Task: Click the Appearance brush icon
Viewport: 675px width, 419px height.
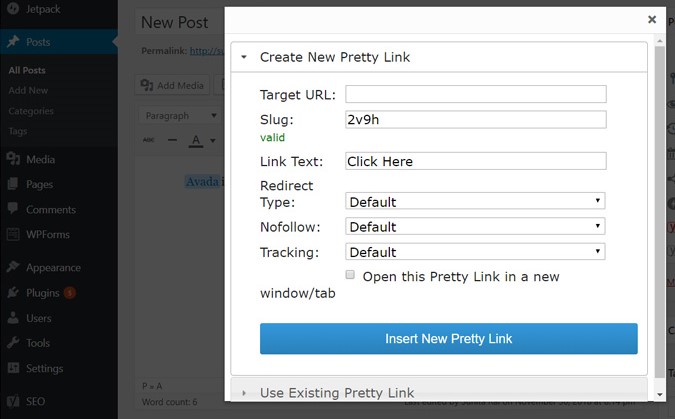Action: 12,267
